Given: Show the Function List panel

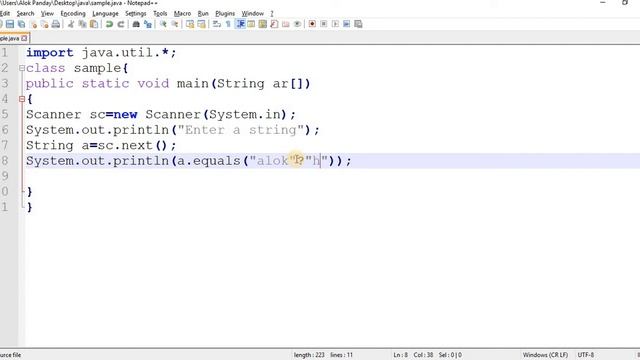Looking at the screenshot, I should point(274,24).
